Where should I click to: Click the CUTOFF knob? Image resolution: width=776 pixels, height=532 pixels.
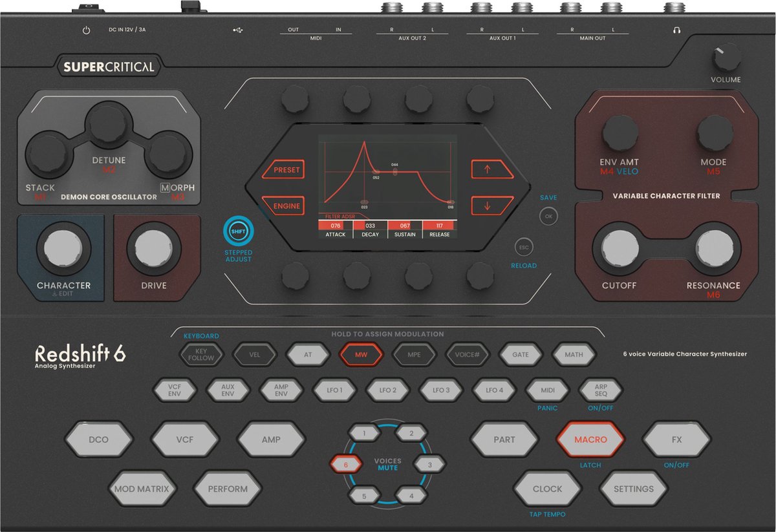620,248
